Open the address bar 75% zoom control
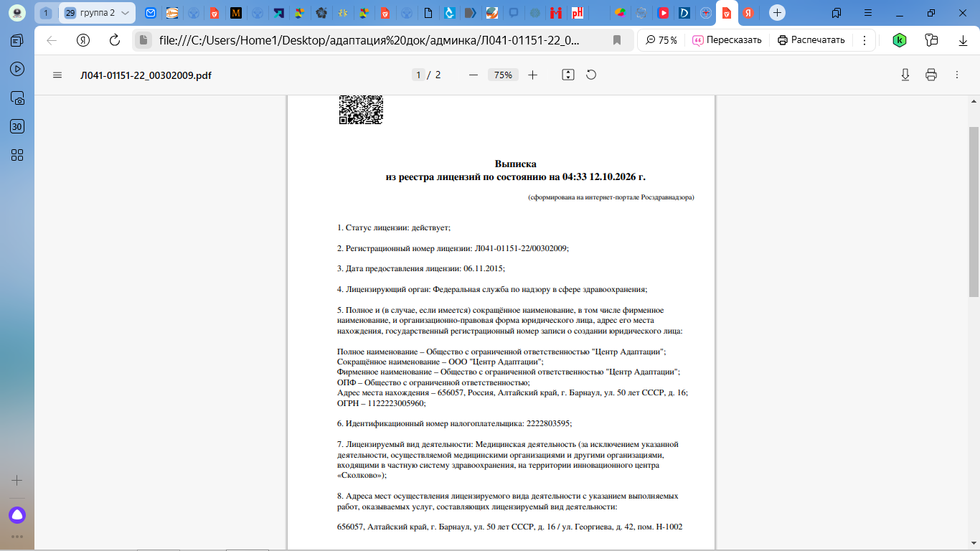This screenshot has height=551, width=980. [661, 40]
